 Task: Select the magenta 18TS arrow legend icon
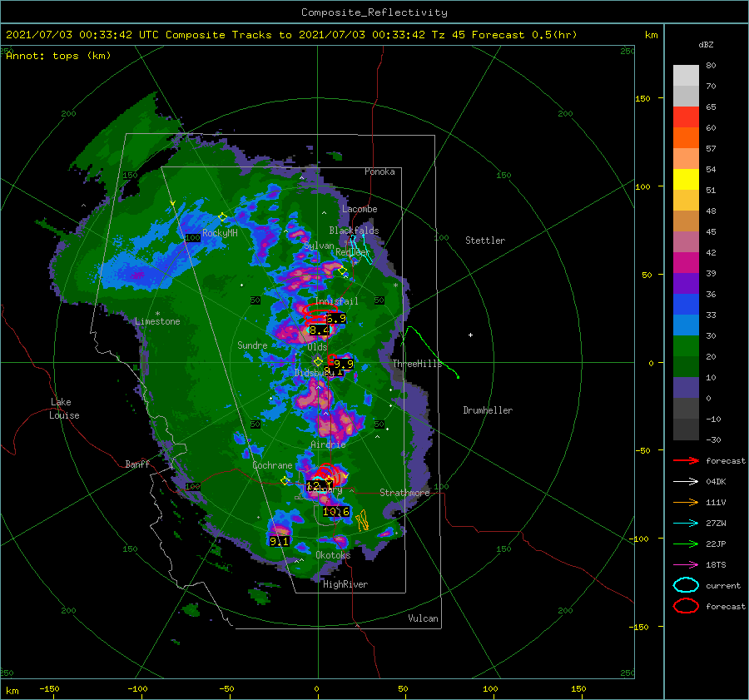tap(686, 565)
